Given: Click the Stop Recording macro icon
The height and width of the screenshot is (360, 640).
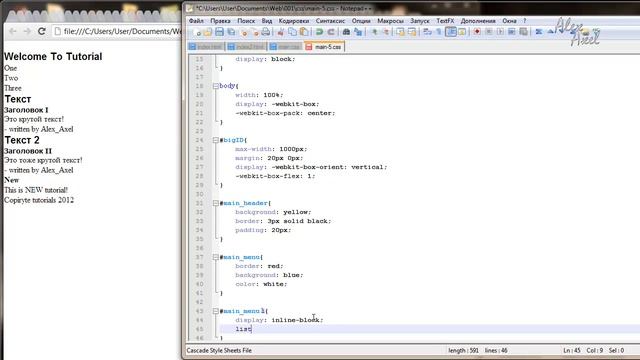Looking at the screenshot, I should [489, 32].
